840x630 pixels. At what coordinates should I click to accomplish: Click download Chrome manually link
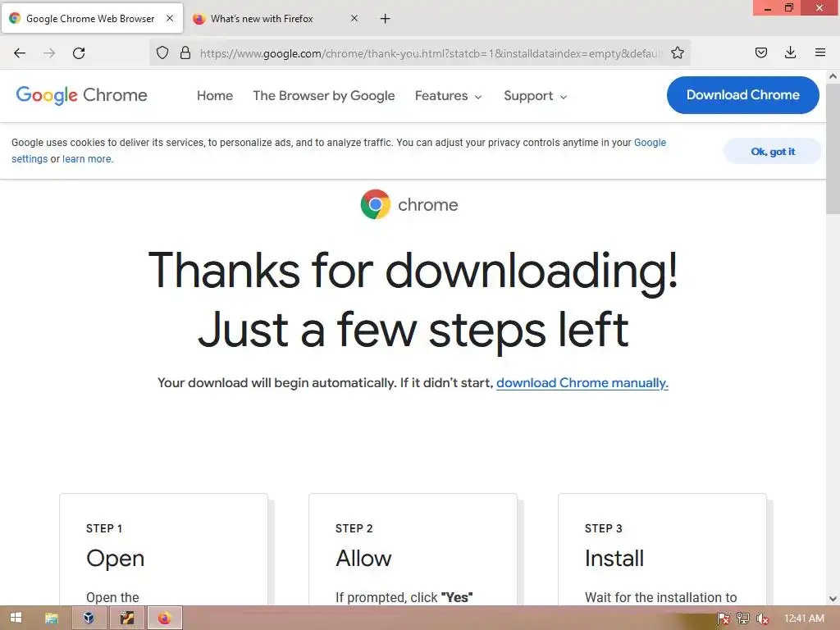pyautogui.click(x=582, y=383)
